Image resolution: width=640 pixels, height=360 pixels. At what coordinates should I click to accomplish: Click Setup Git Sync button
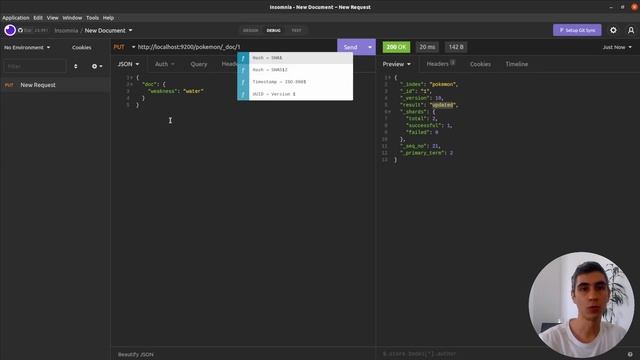click(x=577, y=30)
